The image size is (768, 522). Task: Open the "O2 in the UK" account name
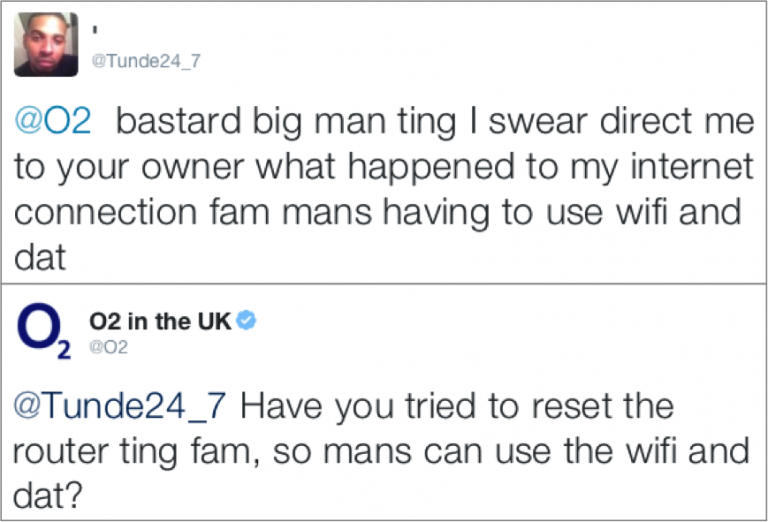(160, 321)
